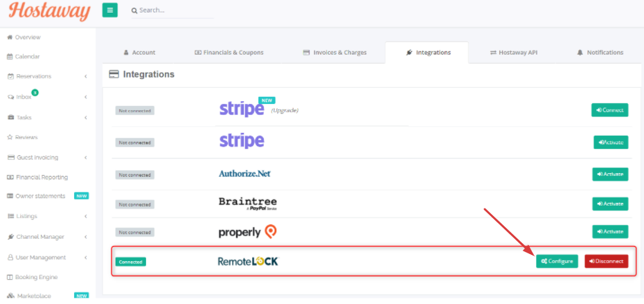Open Owner statements in sidebar
644x304 pixels.
pos(36,196)
